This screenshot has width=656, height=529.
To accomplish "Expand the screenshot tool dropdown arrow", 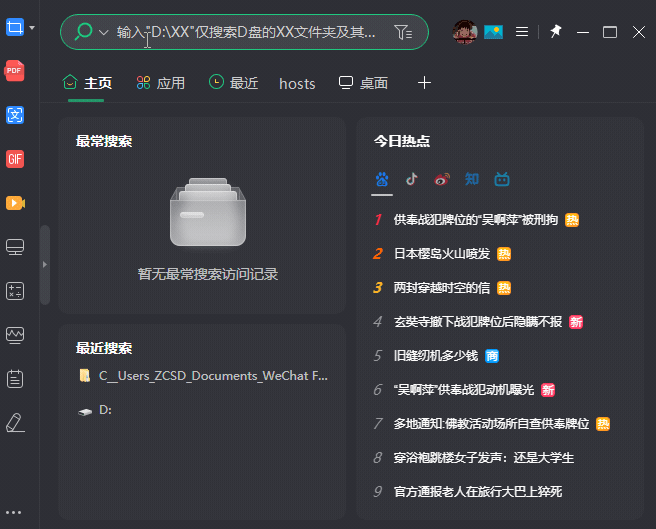I will (x=32, y=28).
